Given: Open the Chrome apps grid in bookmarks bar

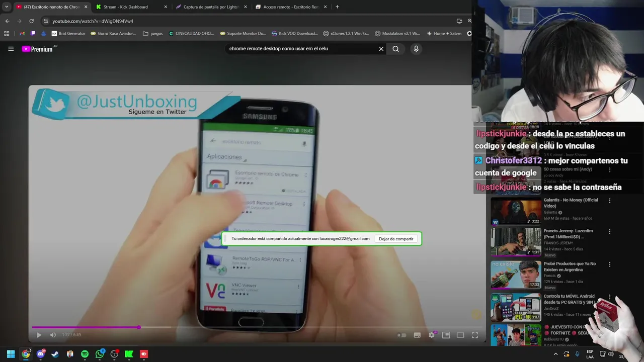Looking at the screenshot, I should coord(7,34).
